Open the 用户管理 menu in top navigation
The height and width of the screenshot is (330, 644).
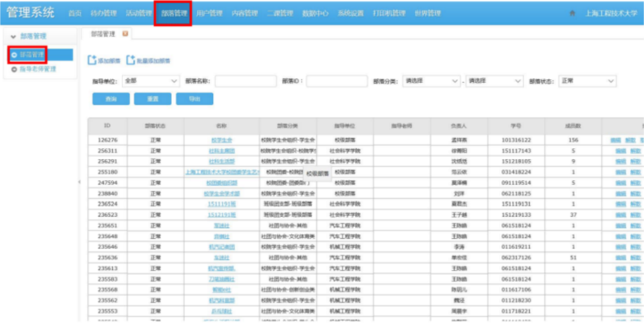click(209, 13)
